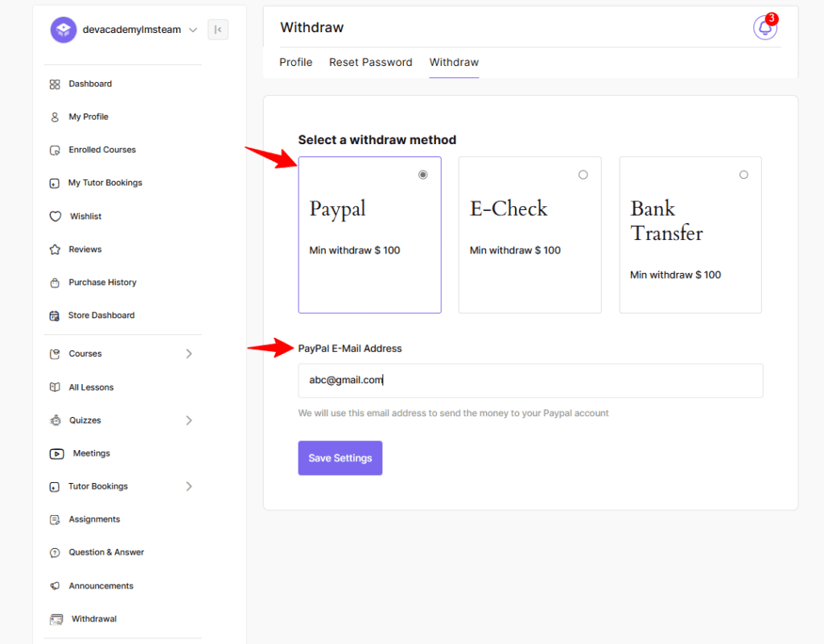Open the Profile tab

coord(295,62)
